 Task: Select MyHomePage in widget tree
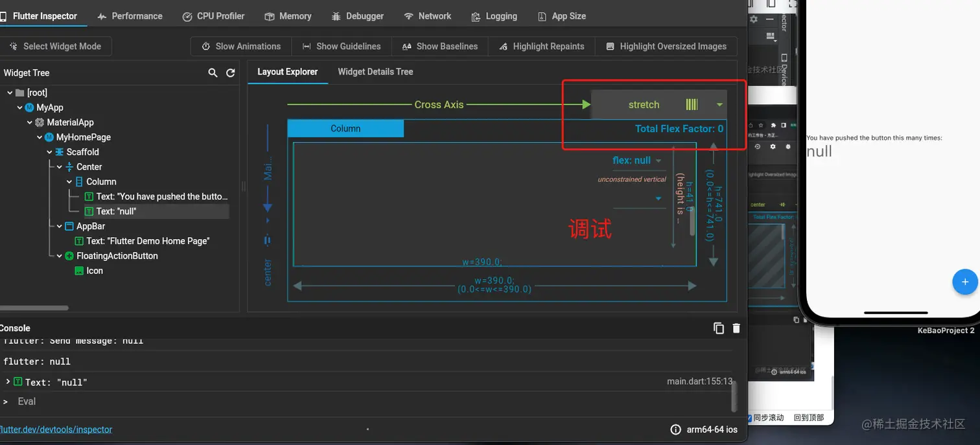point(83,137)
